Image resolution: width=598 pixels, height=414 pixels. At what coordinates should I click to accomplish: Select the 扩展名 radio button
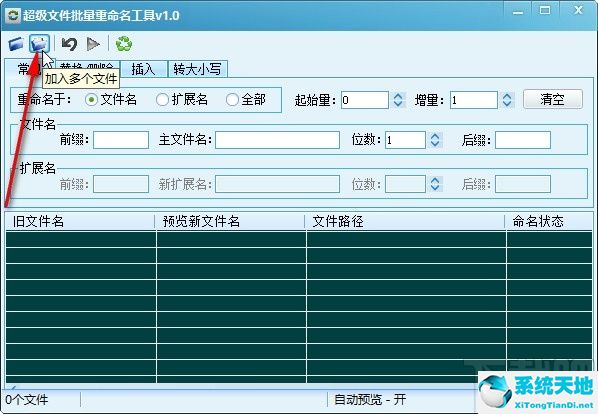162,100
